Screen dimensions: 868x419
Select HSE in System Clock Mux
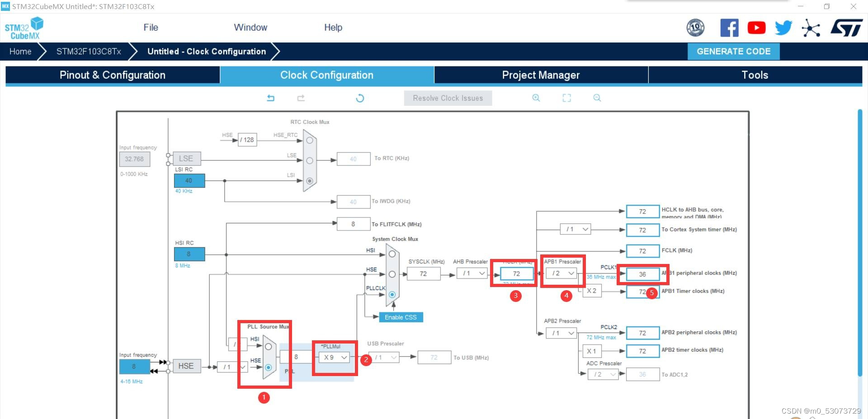tap(392, 274)
